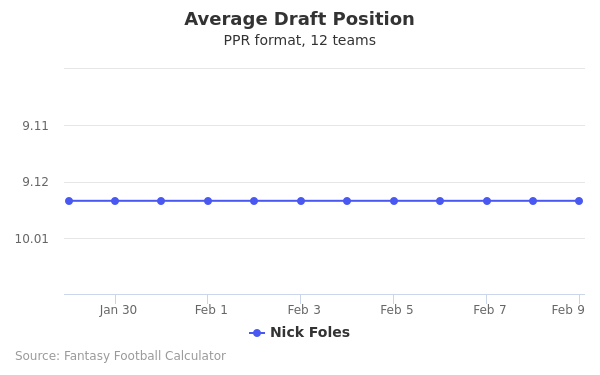Click the data point between Feb 1 and Feb 3
This screenshot has width=600, height=375.
(x=254, y=201)
